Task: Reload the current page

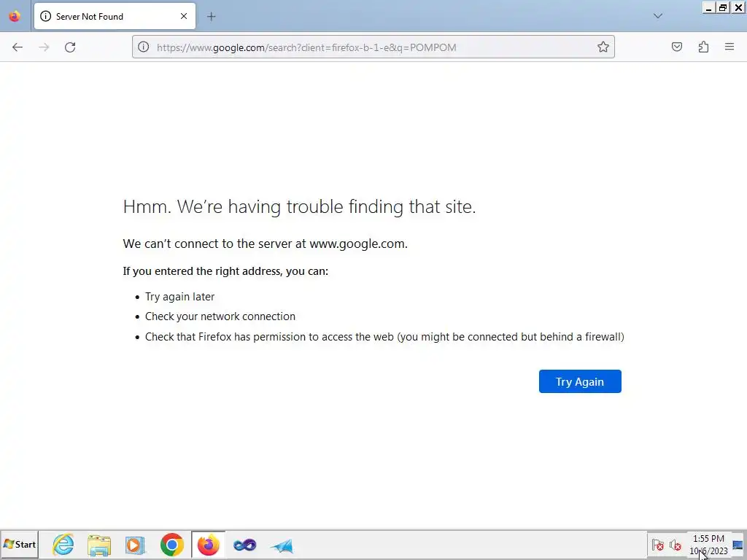Action: tap(70, 47)
